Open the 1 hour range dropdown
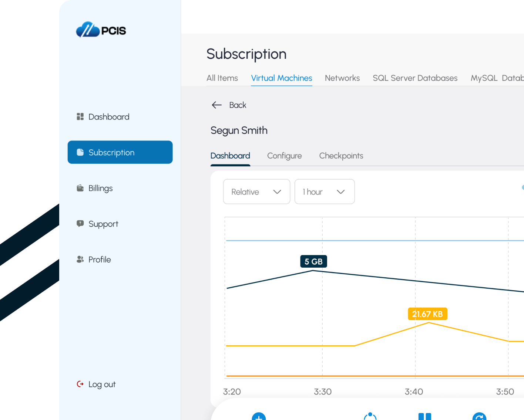Image resolution: width=524 pixels, height=420 pixels. point(325,192)
